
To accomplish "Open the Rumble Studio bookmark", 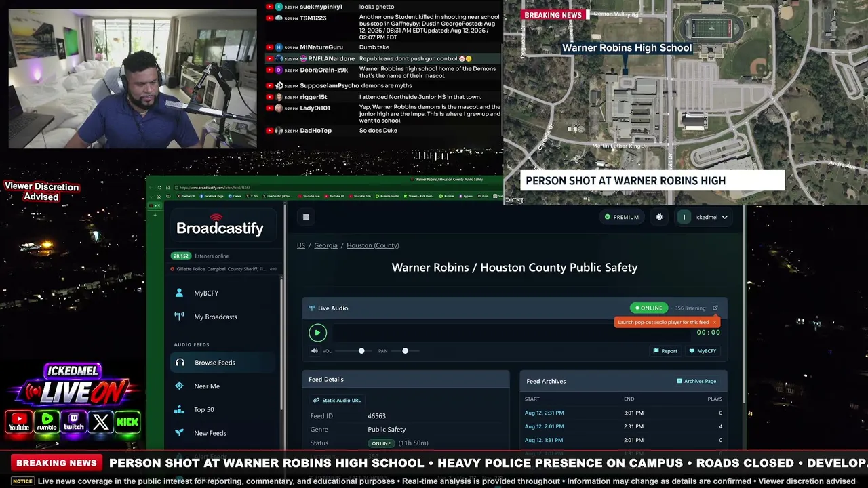I will (x=388, y=196).
